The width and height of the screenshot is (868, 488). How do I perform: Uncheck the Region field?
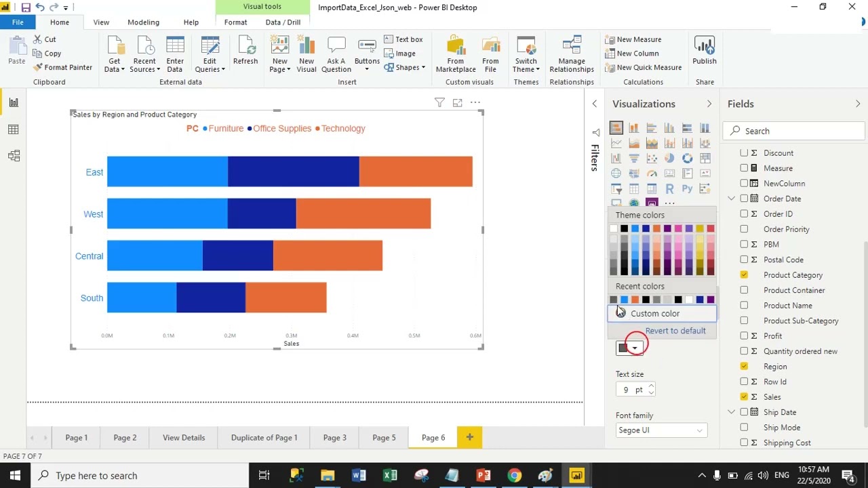coord(744,366)
